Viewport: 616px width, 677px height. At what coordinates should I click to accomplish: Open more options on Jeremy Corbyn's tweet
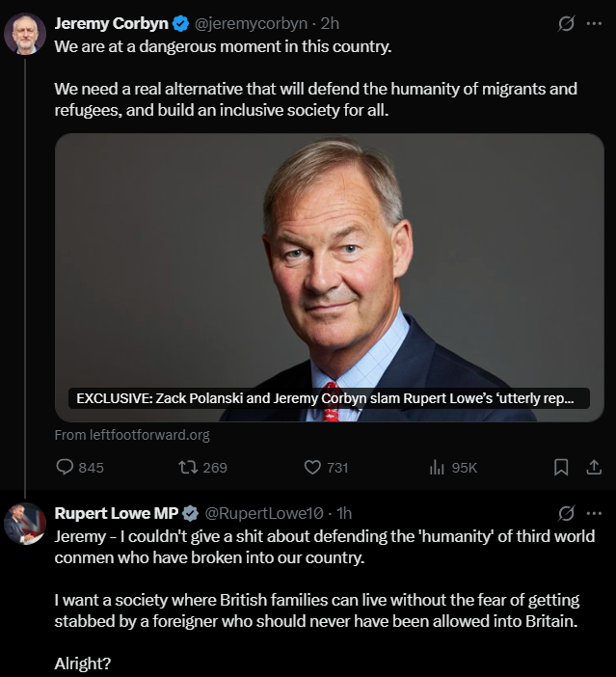tap(594, 23)
